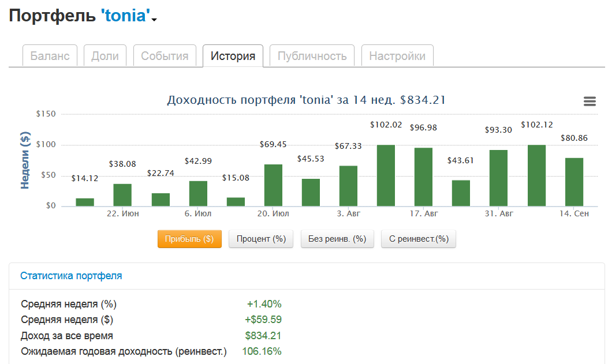Click the $14.12 weekly profit bar
The height and width of the screenshot is (364, 608).
(x=85, y=202)
